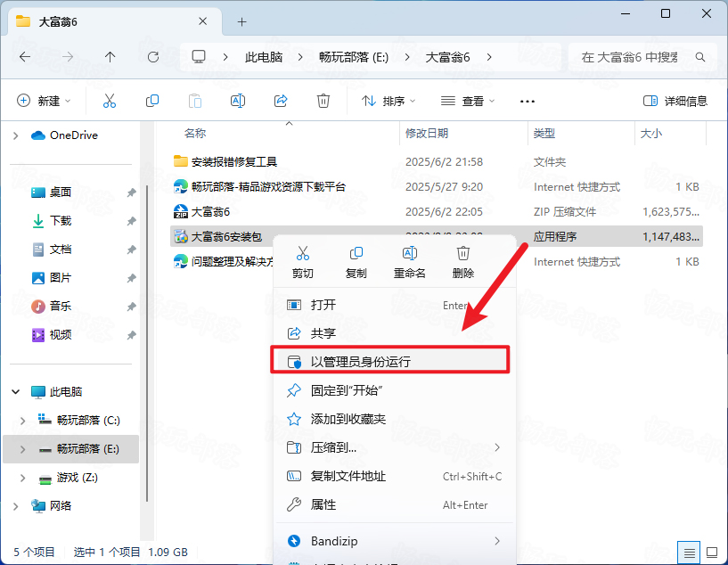Click 复制文件地址 in the context menu

coord(395,476)
